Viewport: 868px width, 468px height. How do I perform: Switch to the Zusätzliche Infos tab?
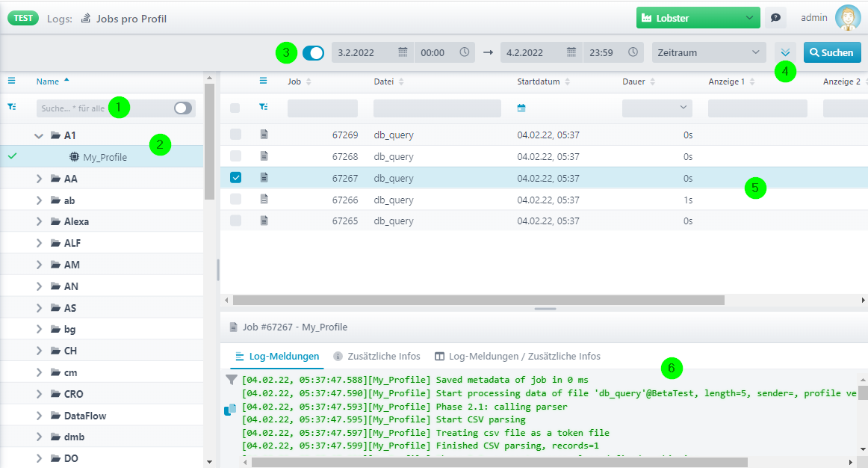(377, 356)
